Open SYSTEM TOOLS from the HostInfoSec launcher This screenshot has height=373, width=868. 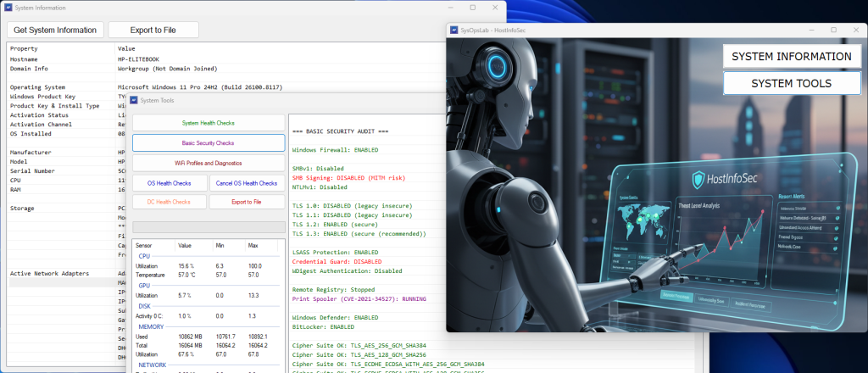coord(791,84)
